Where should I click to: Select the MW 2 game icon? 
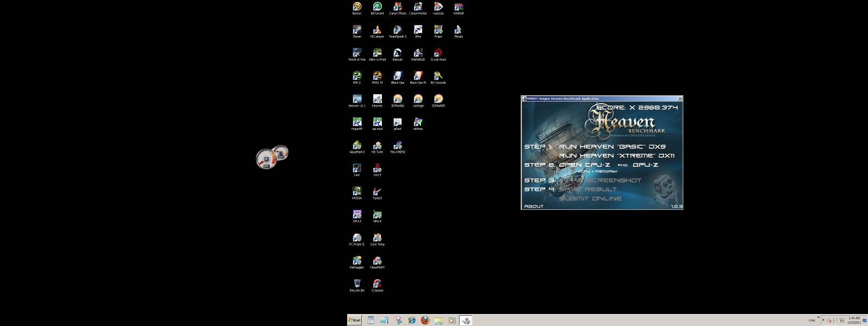[x=357, y=78]
